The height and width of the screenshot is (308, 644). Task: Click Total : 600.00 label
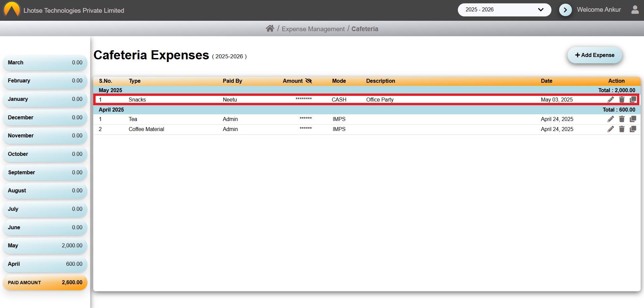[619, 110]
